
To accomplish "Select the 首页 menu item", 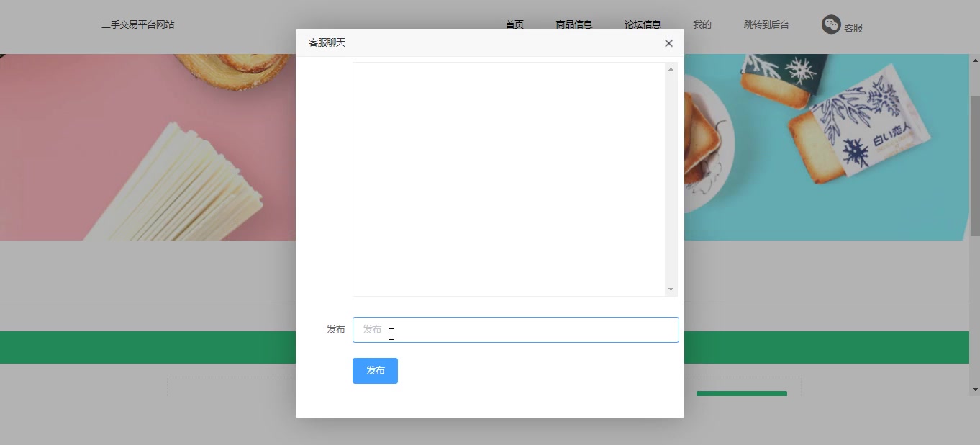I will (514, 24).
